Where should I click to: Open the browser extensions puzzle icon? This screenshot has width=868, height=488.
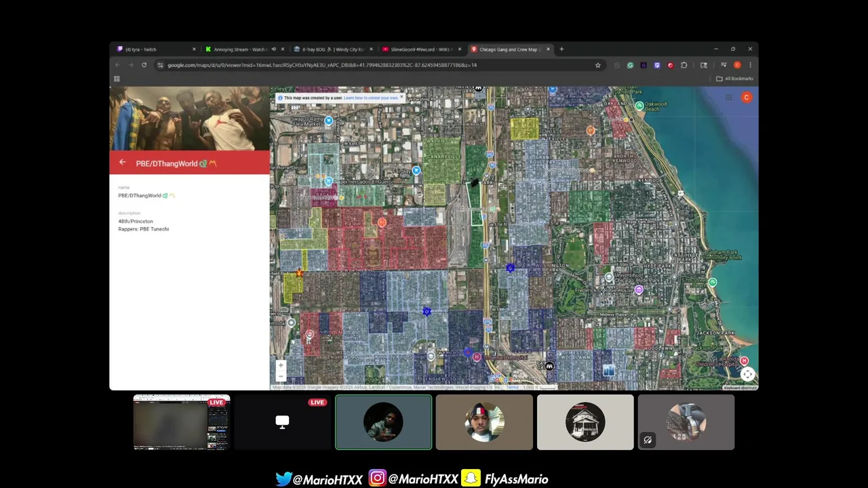click(x=684, y=65)
